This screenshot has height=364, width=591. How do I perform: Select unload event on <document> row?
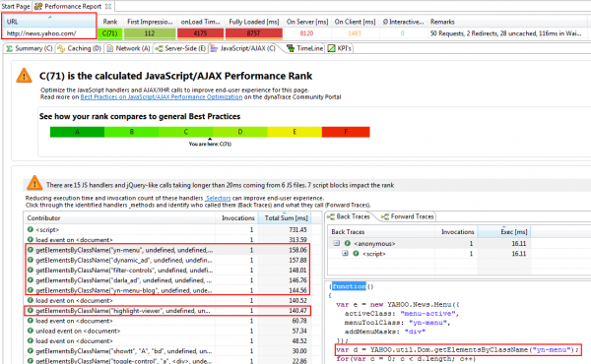(x=167, y=331)
